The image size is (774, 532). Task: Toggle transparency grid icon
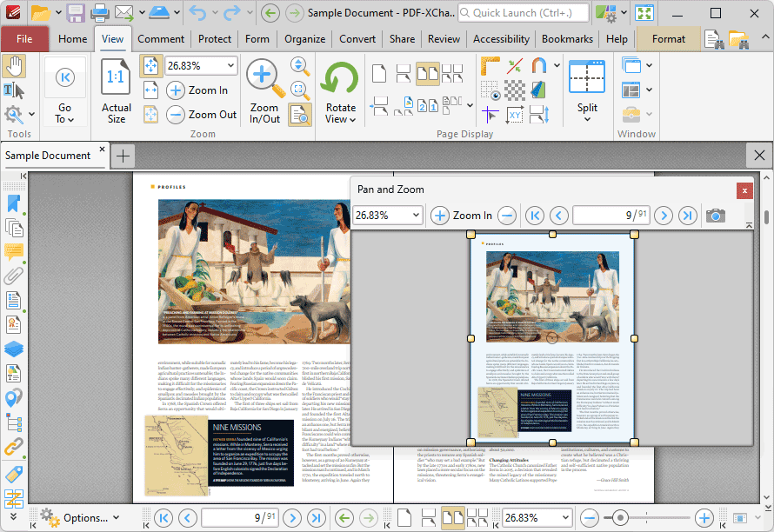tap(515, 90)
